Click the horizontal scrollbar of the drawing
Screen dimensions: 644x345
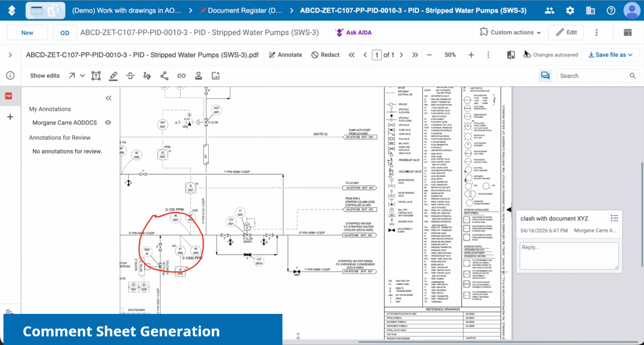498,342
